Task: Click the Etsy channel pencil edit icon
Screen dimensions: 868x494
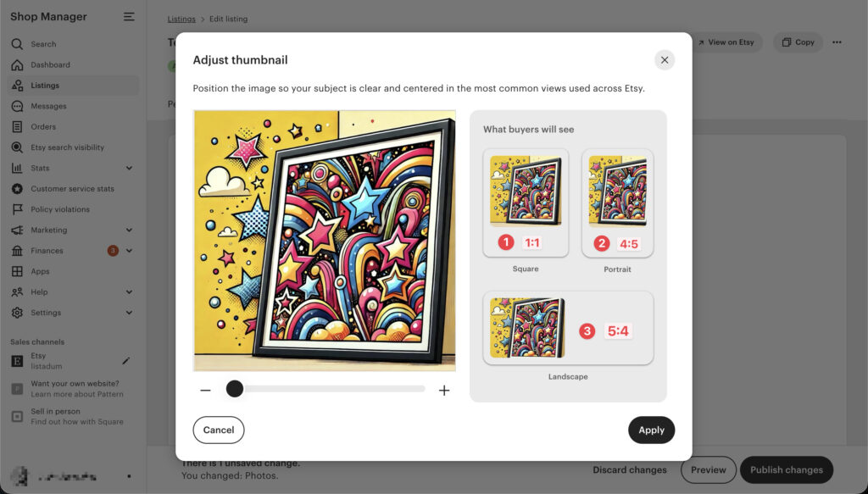Action: 126,361
